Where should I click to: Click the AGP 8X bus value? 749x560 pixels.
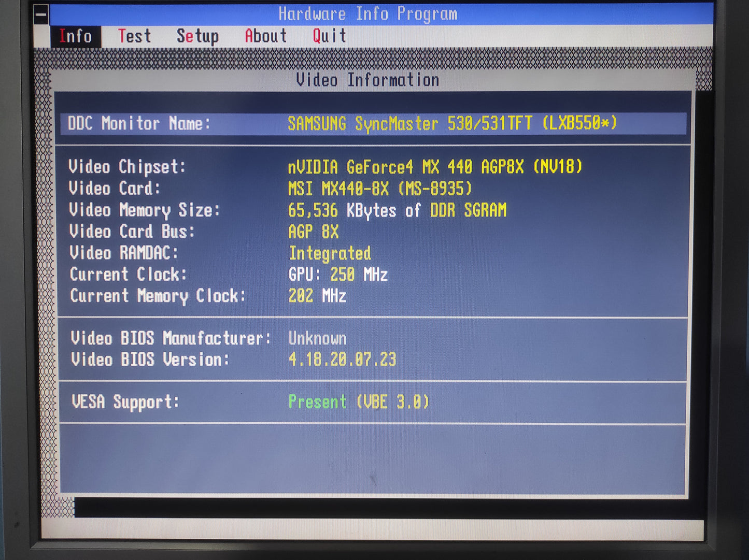click(x=314, y=232)
